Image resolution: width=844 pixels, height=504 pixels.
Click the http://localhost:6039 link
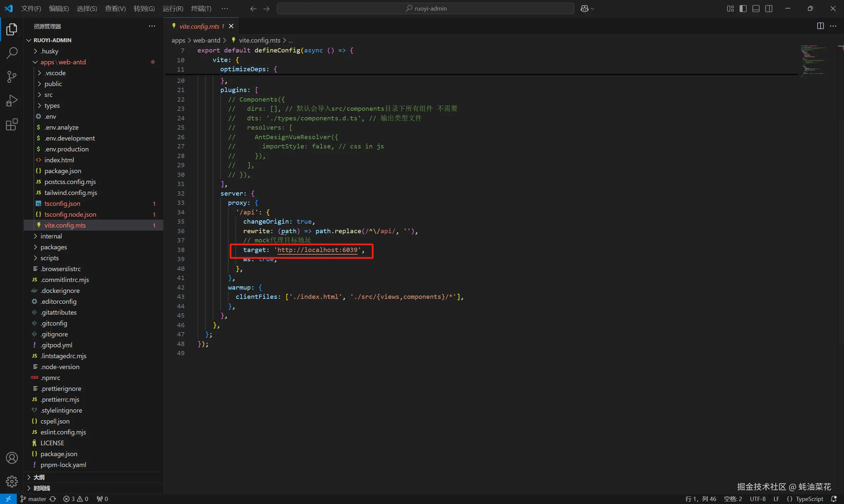(x=317, y=250)
